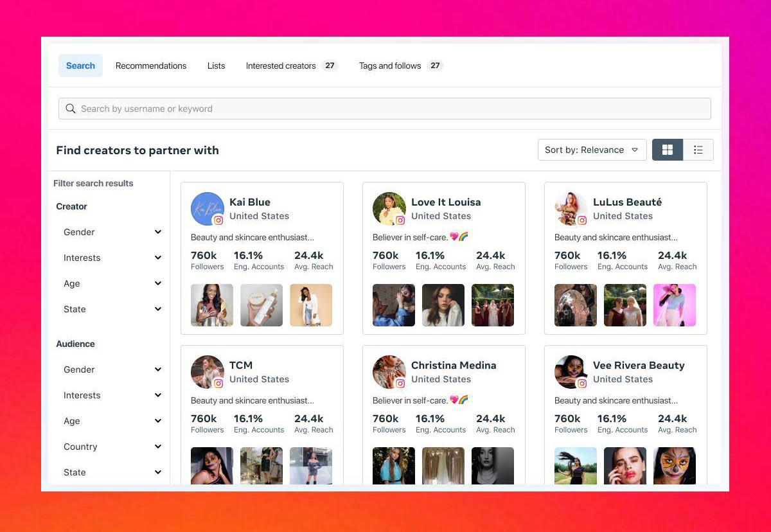Screen dimensions: 771x532
Task: Open Christina Medina's profile avatar
Action: coord(389,371)
